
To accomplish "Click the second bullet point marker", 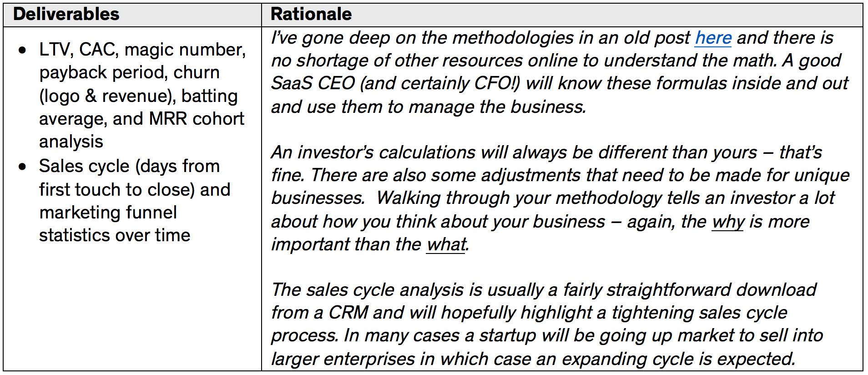I will [x=22, y=167].
